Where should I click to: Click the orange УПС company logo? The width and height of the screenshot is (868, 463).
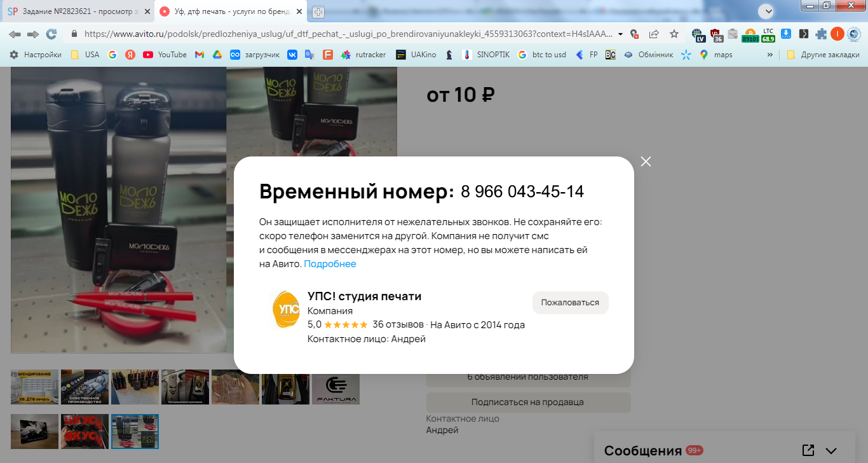[285, 310]
